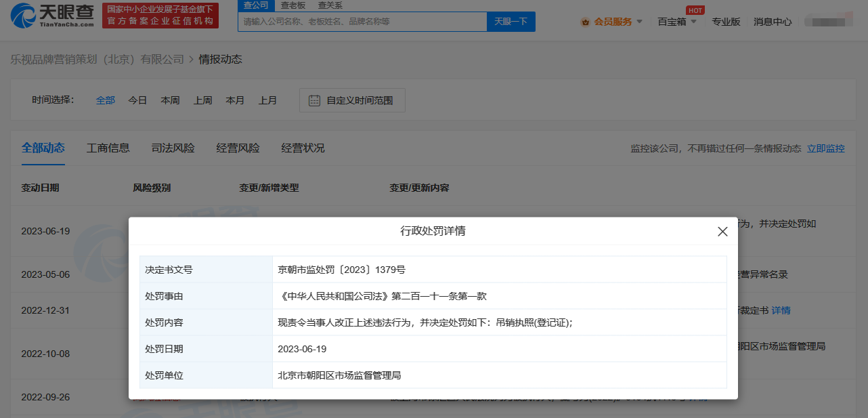Image resolution: width=868 pixels, height=418 pixels.
Task: Expand the 会员服务 dropdown arrow
Action: 639,22
